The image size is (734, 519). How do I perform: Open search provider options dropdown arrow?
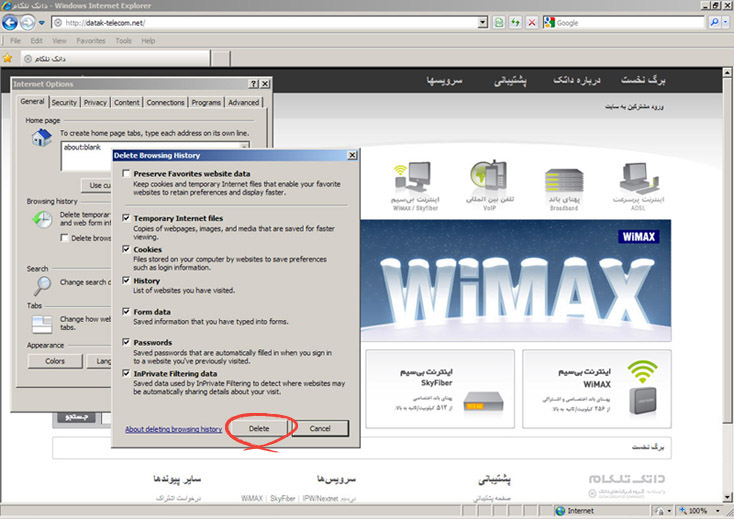click(x=726, y=22)
